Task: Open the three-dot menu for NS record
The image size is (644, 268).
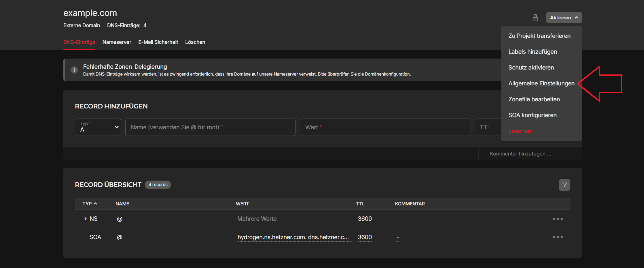Action: coord(557,219)
